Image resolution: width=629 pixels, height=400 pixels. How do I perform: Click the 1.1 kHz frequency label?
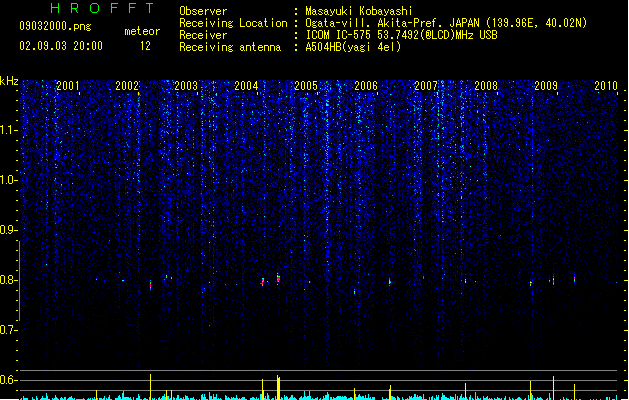[x=8, y=130]
